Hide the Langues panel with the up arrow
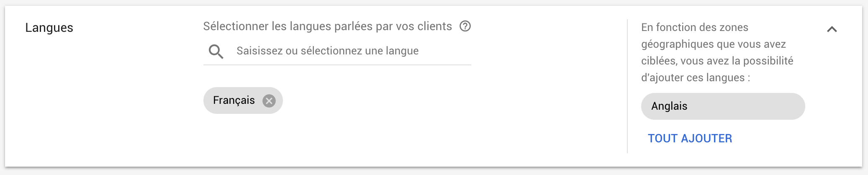868x175 pixels. tap(832, 29)
